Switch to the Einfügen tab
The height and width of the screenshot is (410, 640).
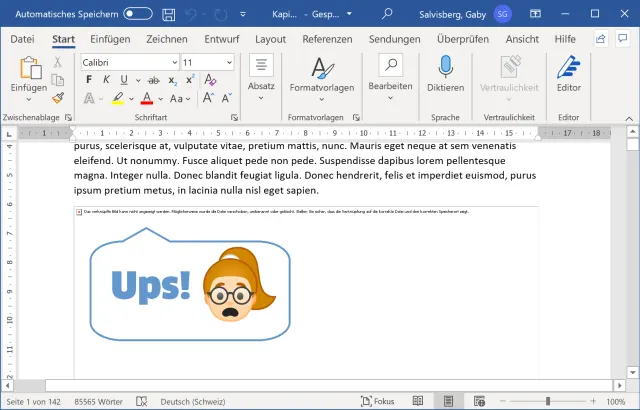(110, 39)
